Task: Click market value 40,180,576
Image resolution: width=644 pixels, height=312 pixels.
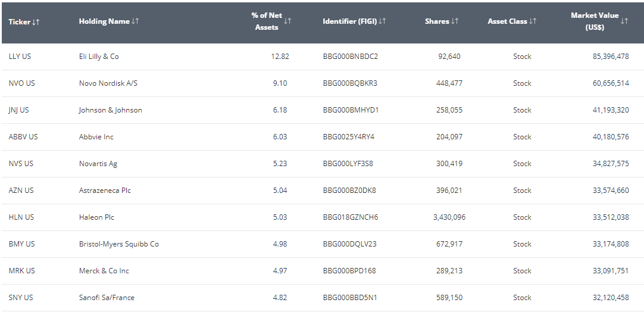Action: point(611,136)
